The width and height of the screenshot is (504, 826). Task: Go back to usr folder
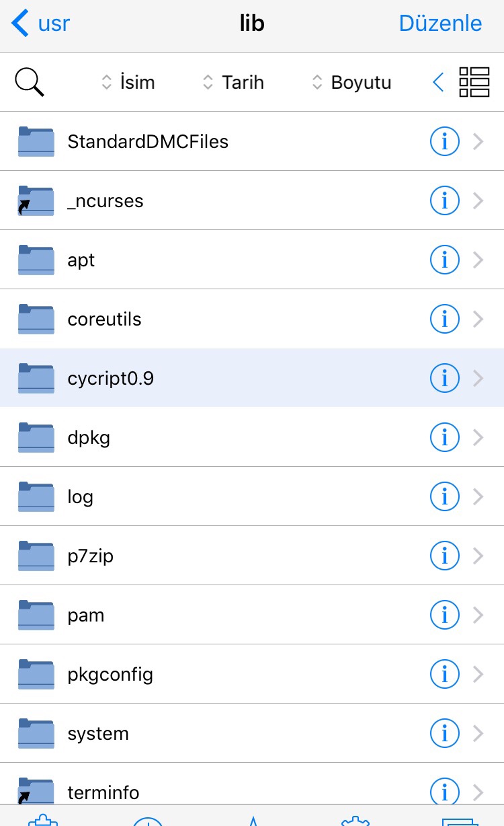click(x=41, y=24)
